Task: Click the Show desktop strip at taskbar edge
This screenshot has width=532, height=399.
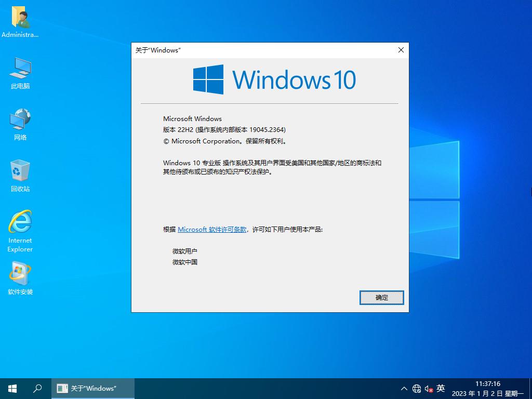Action: pyautogui.click(x=530, y=389)
